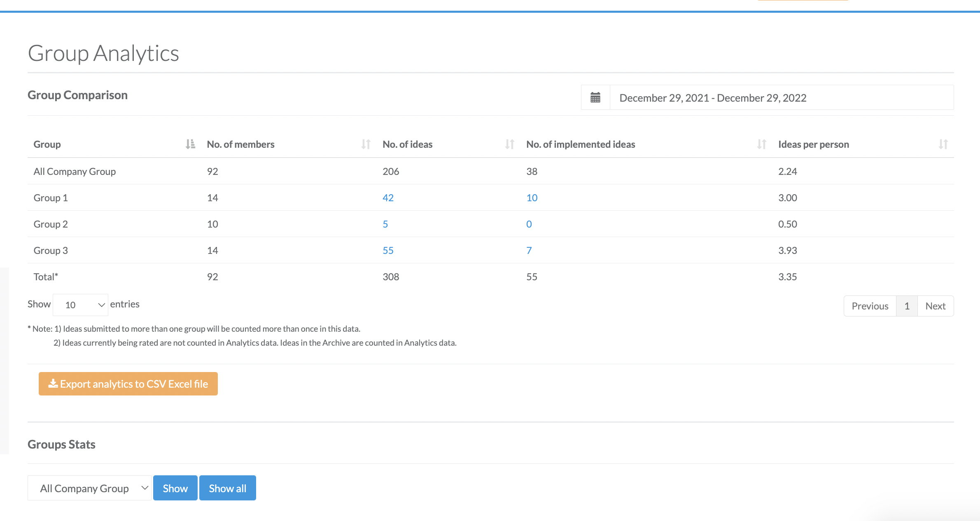Click the Group Analytics page title
This screenshot has width=980, height=521.
[103, 53]
